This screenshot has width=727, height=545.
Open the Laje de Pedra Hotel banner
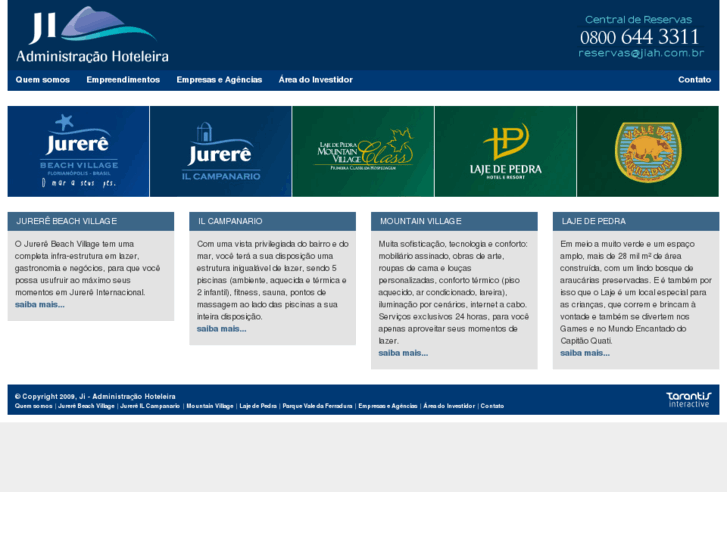[505, 151]
